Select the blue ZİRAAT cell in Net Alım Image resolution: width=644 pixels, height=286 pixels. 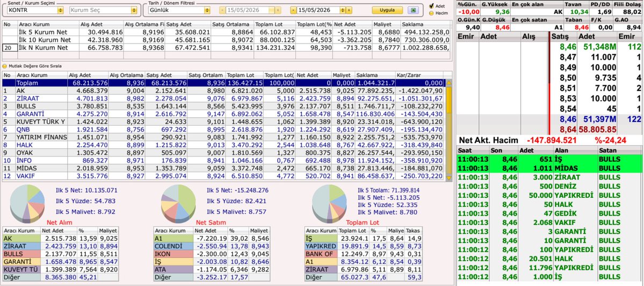coord(21,246)
